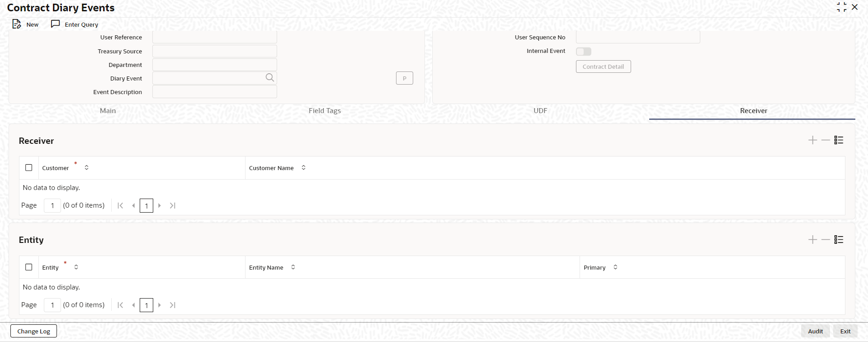Go to first page in Entity table

pyautogui.click(x=120, y=305)
